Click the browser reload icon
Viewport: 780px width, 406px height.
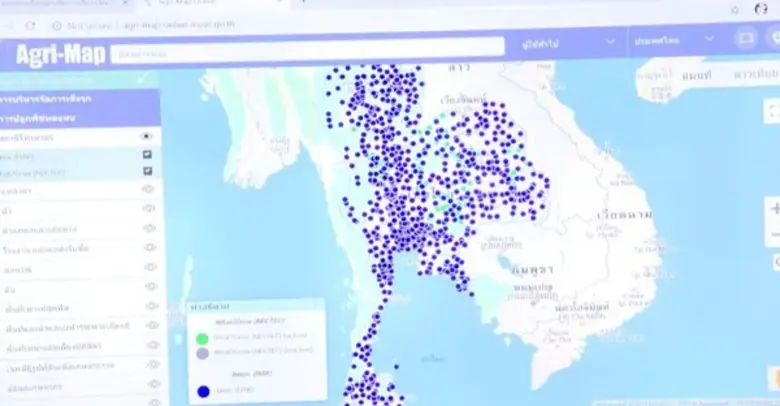pos(31,25)
